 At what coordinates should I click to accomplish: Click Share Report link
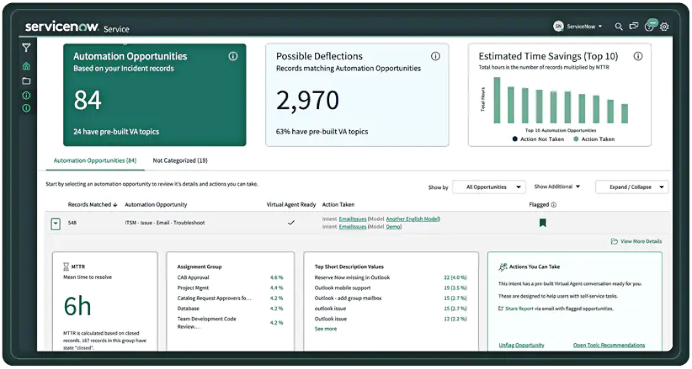(x=519, y=309)
